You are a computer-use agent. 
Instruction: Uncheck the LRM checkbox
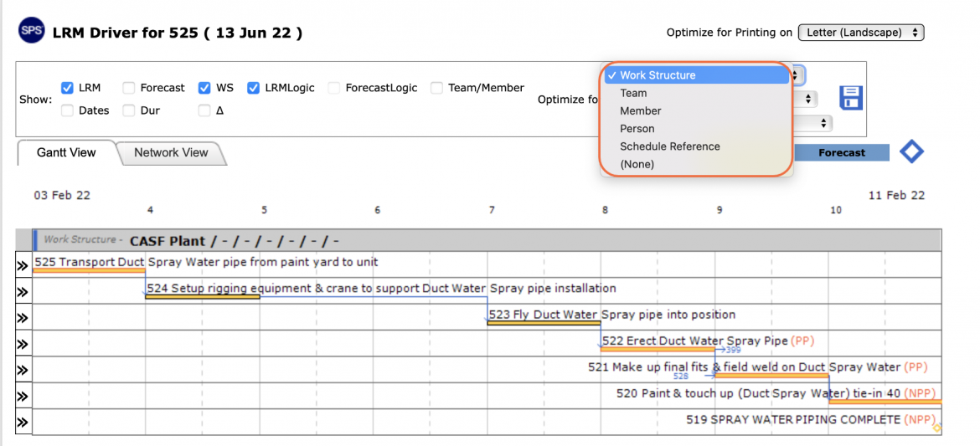[67, 88]
